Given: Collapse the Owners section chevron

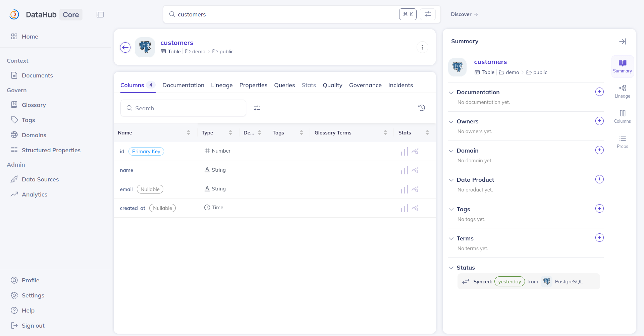Looking at the screenshot, I should (x=451, y=122).
